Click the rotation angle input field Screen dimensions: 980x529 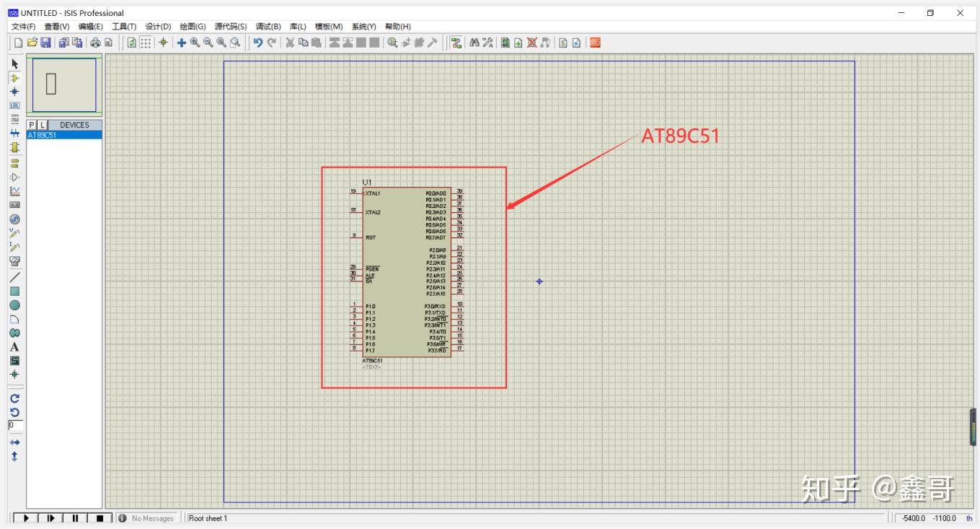[15, 425]
